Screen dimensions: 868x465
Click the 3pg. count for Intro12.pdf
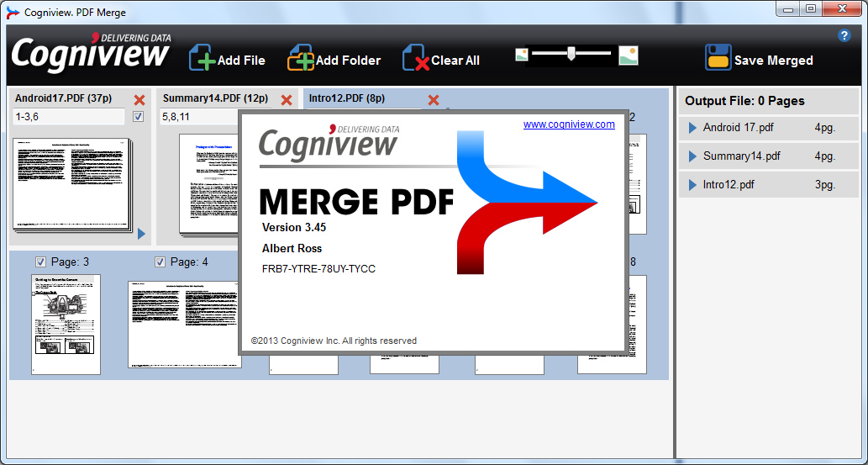[x=825, y=184]
